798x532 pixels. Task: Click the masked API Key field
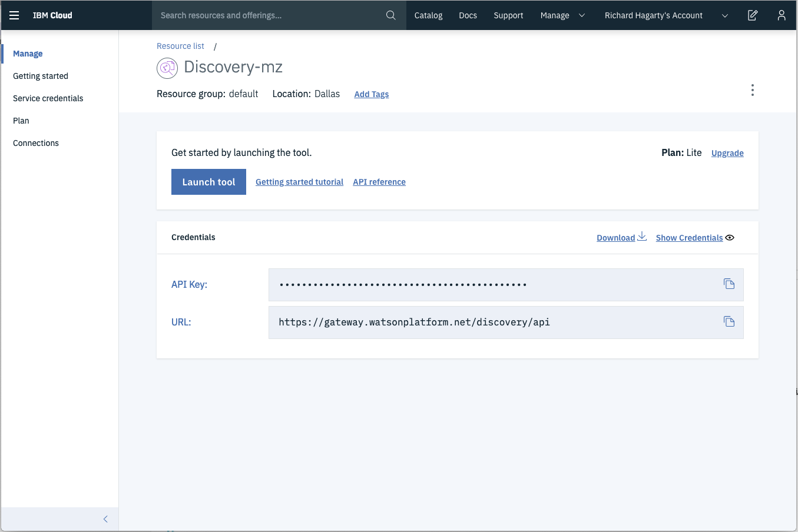tap(506, 285)
